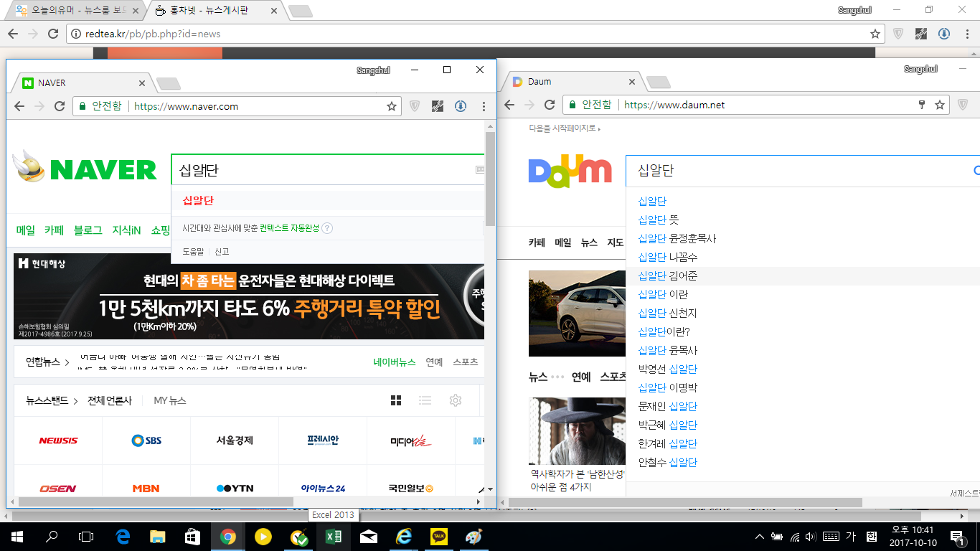Reload the NAVER page
The height and width of the screenshot is (551, 980).
60,106
